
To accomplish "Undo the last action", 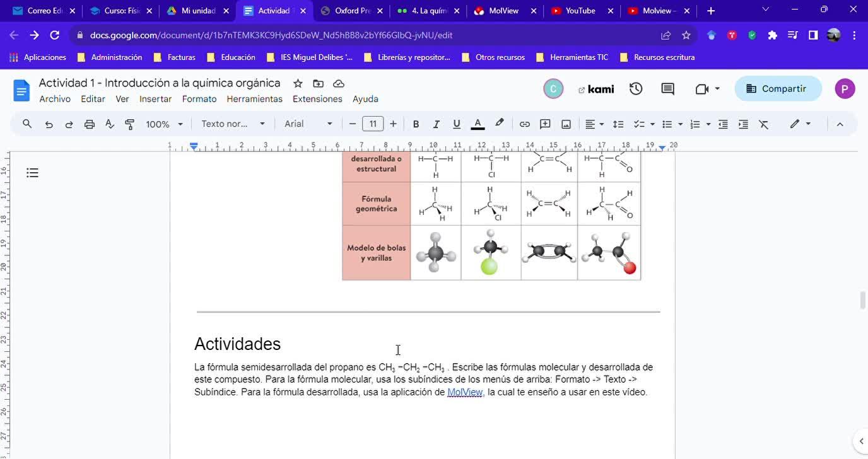I will pos(49,124).
